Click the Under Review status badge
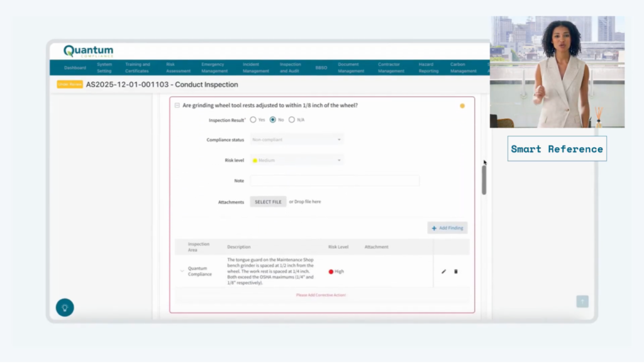This screenshot has height=364, width=644. tap(70, 84)
